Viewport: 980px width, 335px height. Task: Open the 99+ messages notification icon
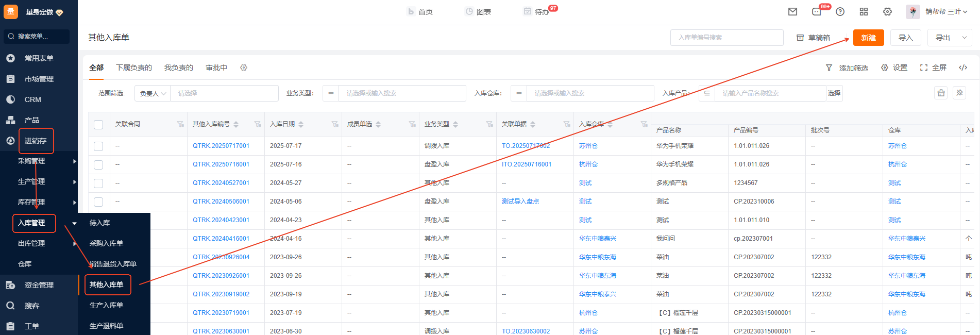point(817,11)
